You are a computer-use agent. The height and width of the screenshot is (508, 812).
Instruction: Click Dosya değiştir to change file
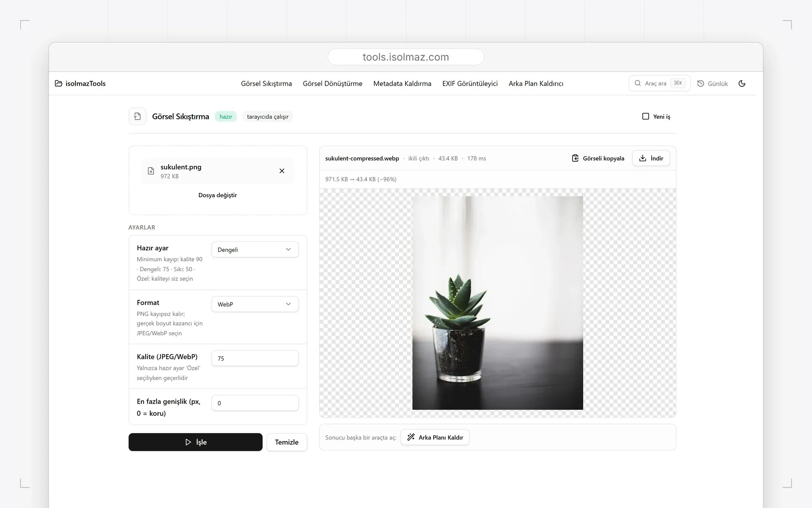(x=218, y=195)
